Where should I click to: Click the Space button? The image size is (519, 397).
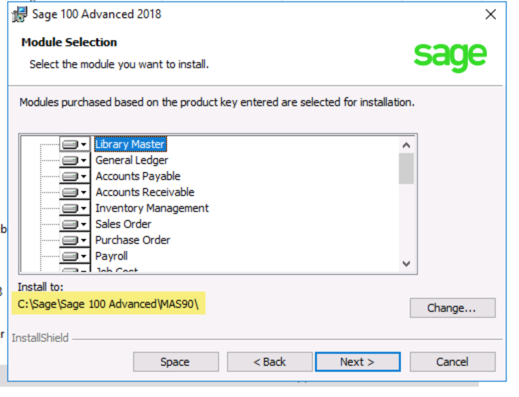[x=176, y=362]
